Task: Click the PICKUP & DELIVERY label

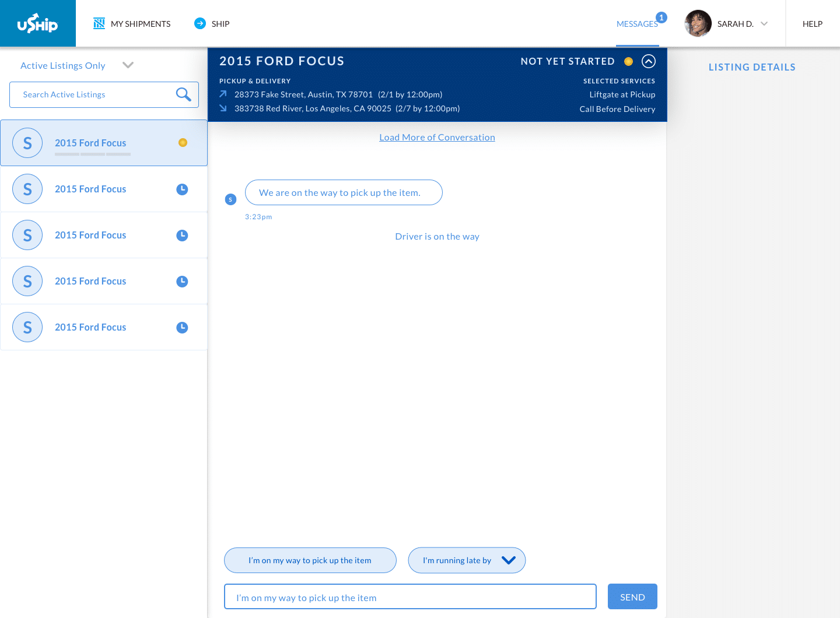Action: (x=255, y=81)
